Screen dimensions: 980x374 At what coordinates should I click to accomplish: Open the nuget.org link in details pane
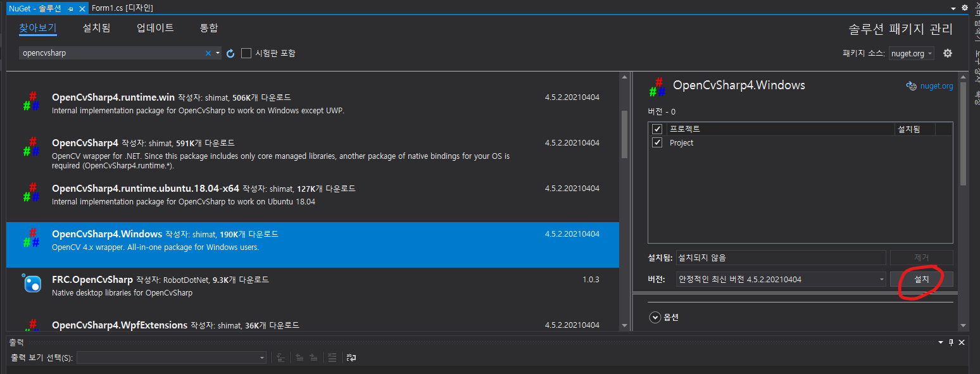936,86
